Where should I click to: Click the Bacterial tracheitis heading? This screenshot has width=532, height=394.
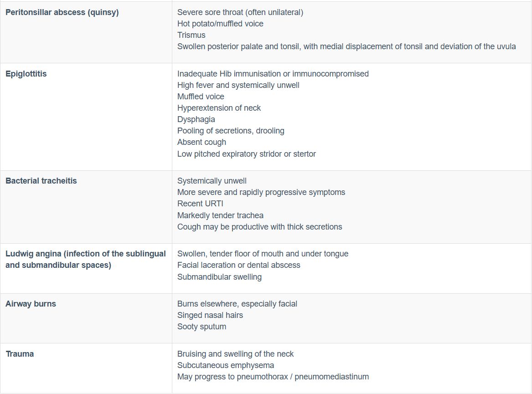[41, 181]
